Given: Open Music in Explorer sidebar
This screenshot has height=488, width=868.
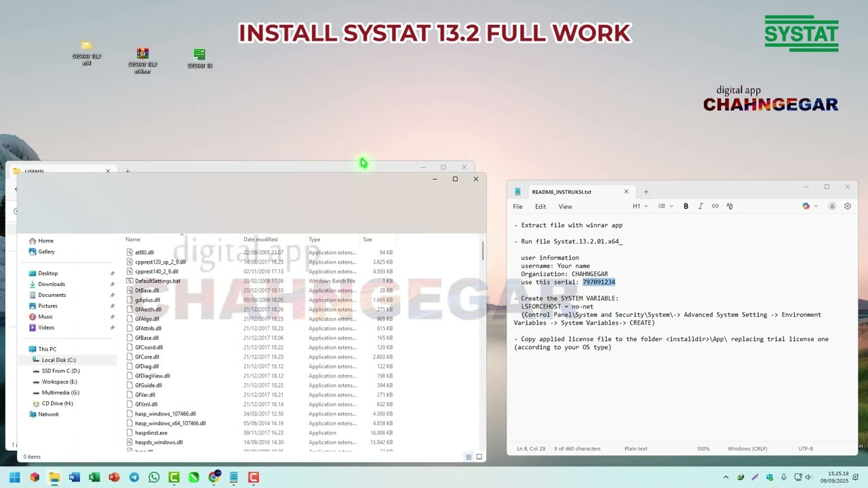Looking at the screenshot, I should pyautogui.click(x=45, y=317).
